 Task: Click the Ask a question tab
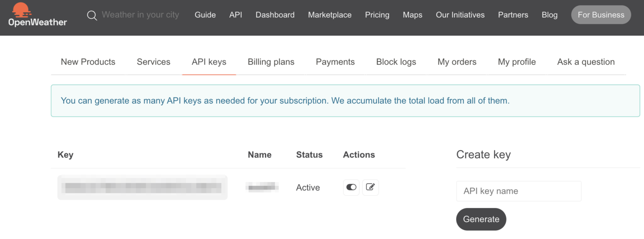[586, 62]
